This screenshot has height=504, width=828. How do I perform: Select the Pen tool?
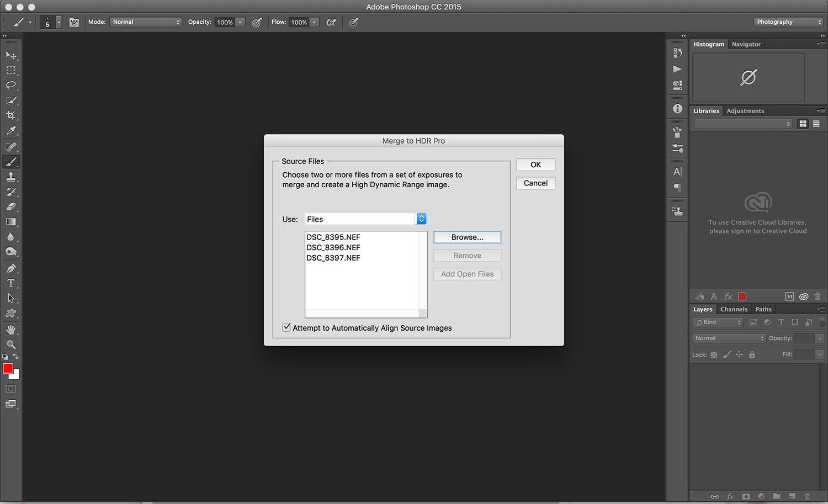point(11,268)
